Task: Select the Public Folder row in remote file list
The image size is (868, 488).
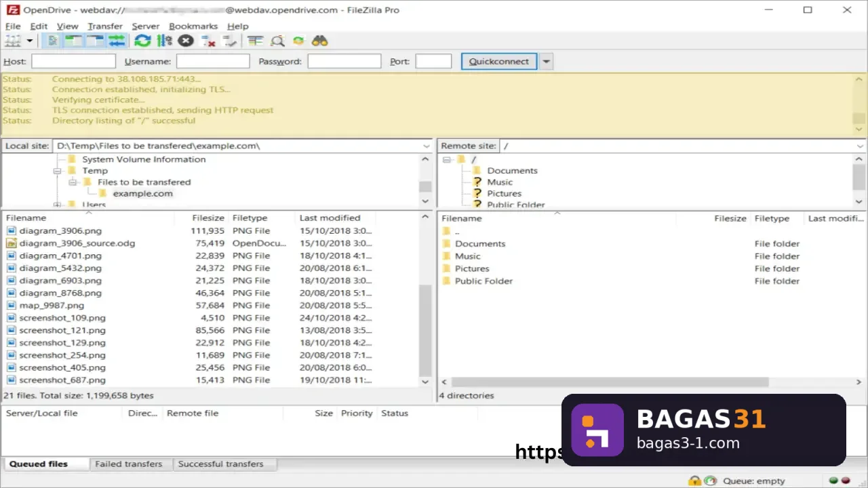Action: [x=651, y=281]
